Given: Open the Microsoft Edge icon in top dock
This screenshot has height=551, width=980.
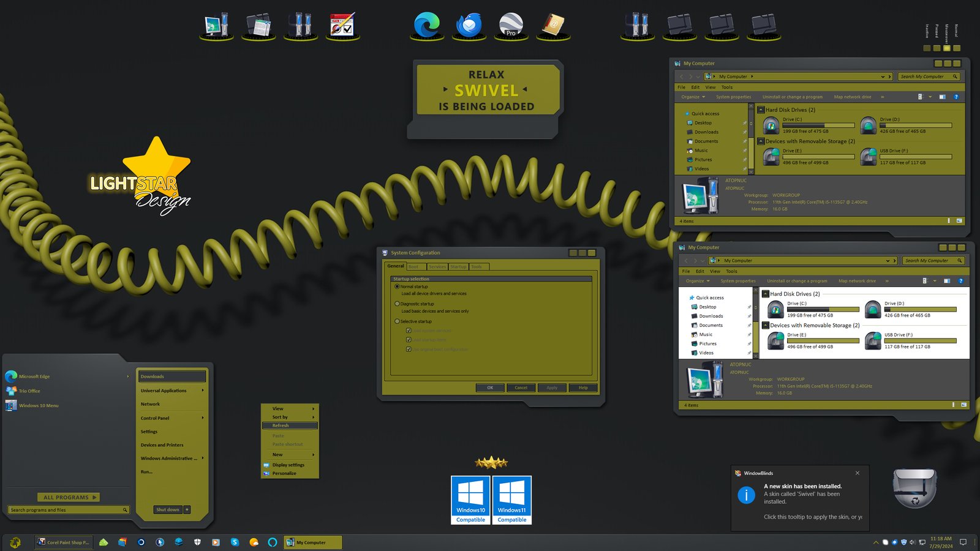Looking at the screenshot, I should (x=427, y=25).
